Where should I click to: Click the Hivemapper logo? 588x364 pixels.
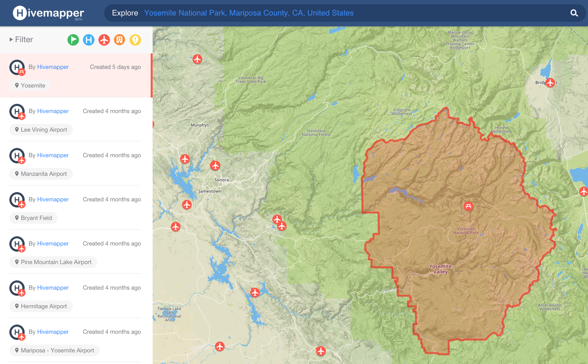pos(48,13)
